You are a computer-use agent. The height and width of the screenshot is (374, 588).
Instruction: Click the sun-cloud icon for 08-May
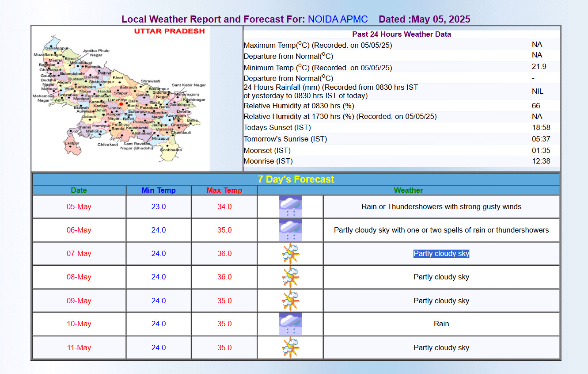tap(290, 277)
